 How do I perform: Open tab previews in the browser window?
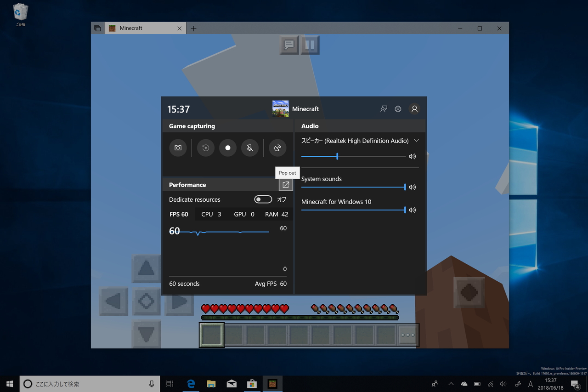point(97,28)
